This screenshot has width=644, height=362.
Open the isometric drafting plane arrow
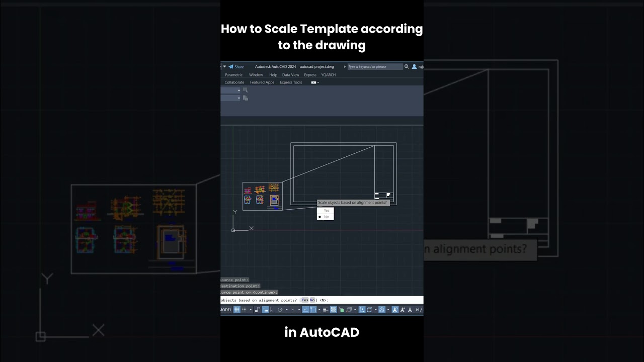pyautogui.click(x=299, y=310)
